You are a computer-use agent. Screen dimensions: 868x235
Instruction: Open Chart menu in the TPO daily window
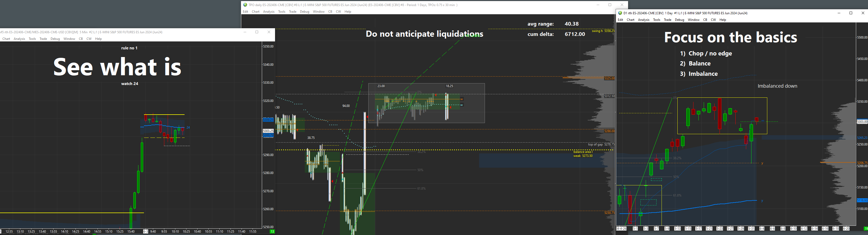tap(256, 11)
